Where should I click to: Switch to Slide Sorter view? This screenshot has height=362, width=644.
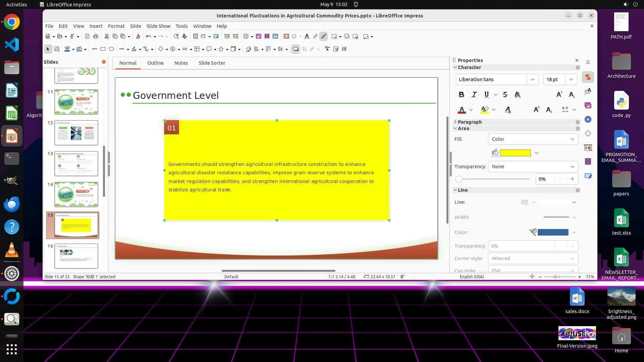tap(212, 63)
